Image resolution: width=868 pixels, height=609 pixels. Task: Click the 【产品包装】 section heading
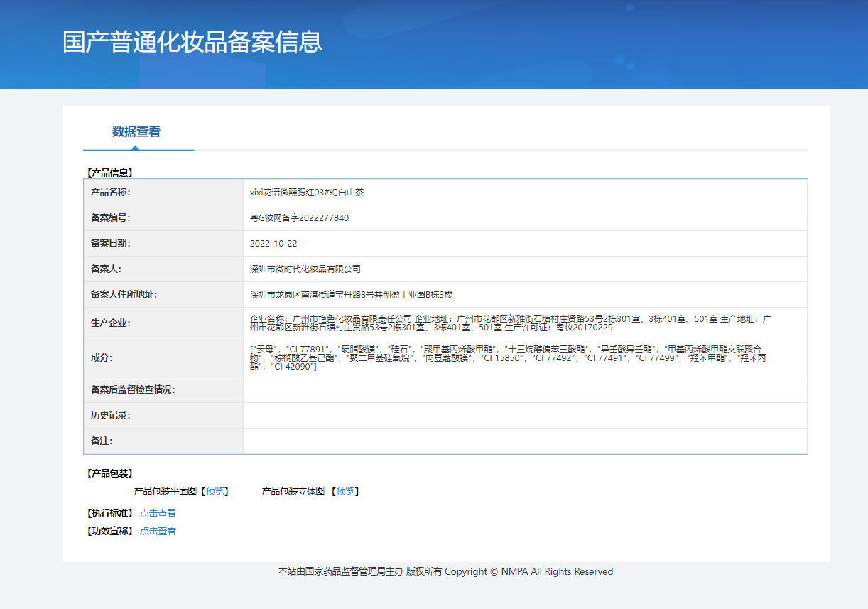109,473
